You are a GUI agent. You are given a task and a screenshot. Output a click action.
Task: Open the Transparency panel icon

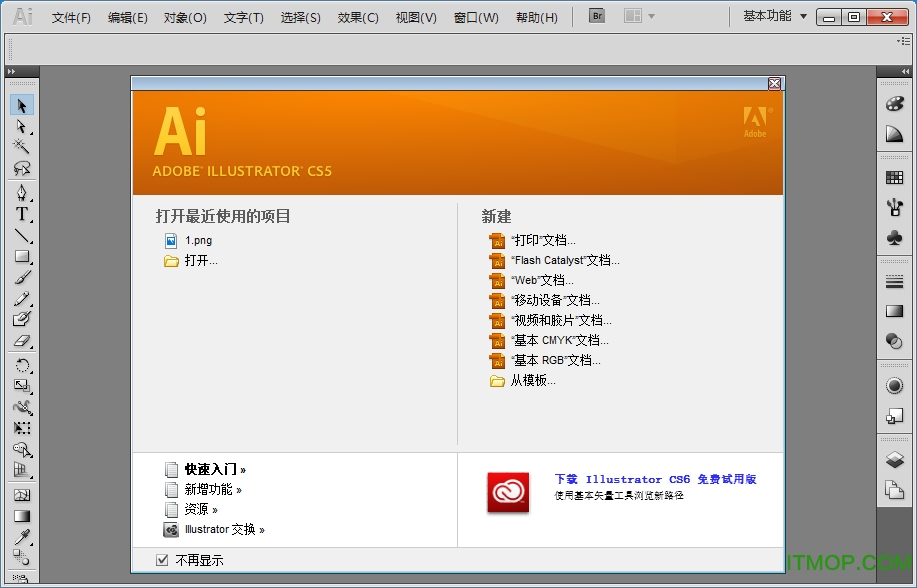pyautogui.click(x=894, y=341)
